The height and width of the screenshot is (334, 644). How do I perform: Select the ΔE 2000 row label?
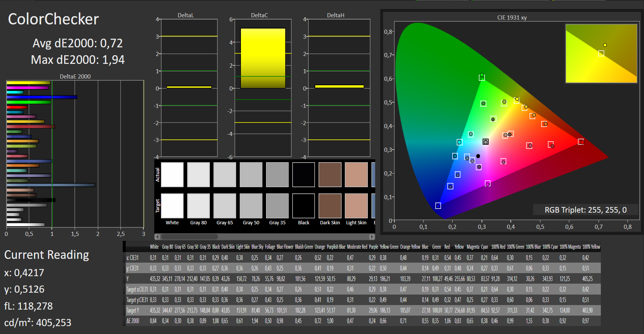(133, 321)
